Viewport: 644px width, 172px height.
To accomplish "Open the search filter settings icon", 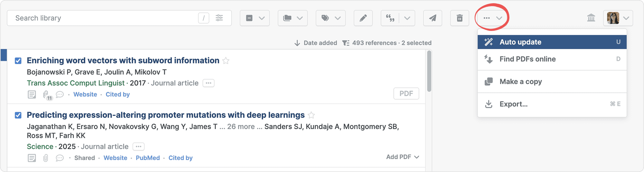I will (219, 18).
